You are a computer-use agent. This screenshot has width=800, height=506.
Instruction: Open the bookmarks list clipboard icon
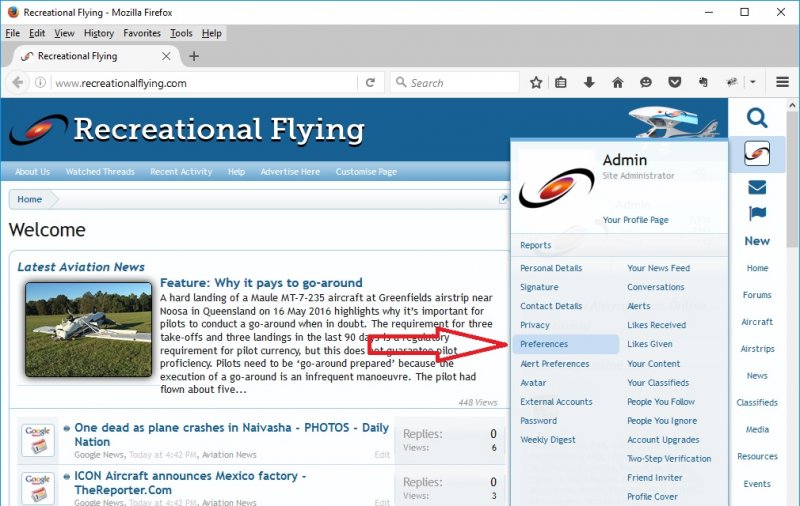(561, 83)
